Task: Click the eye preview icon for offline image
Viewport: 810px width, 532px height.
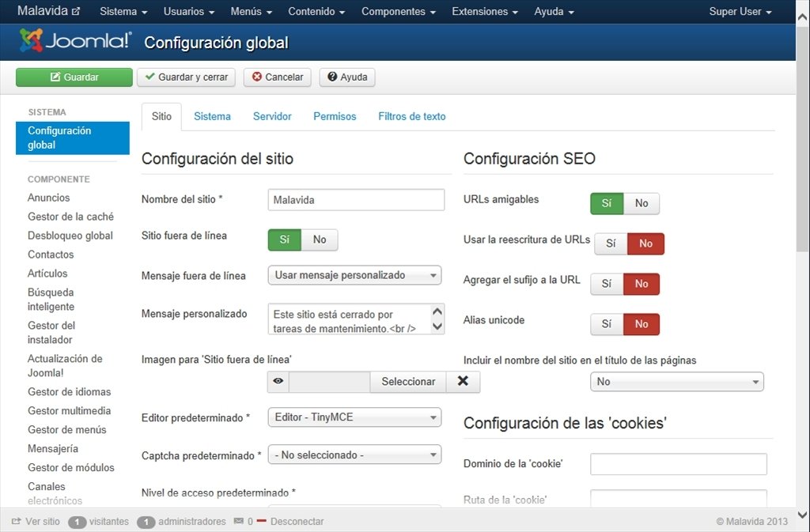Action: [278, 381]
